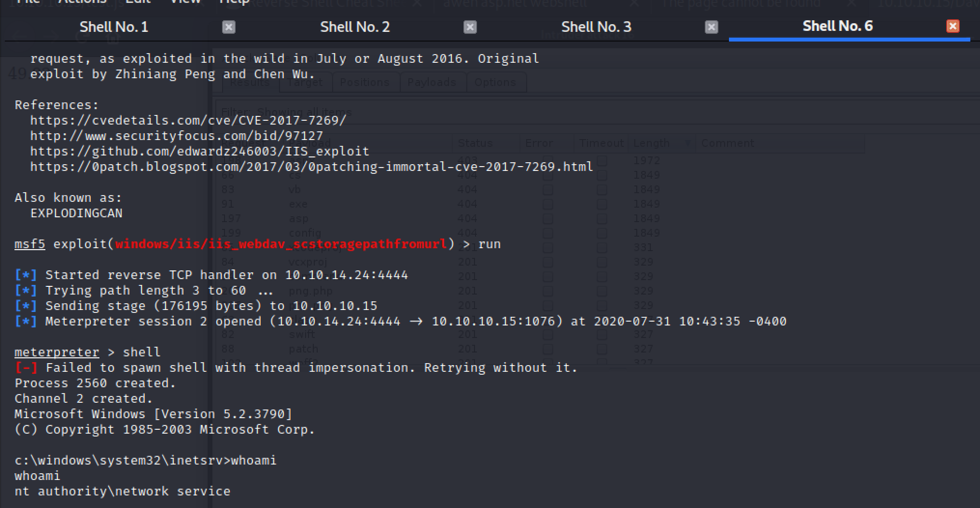
Task: Click the underlined 'meterpreter' prompt
Action: [x=57, y=352]
